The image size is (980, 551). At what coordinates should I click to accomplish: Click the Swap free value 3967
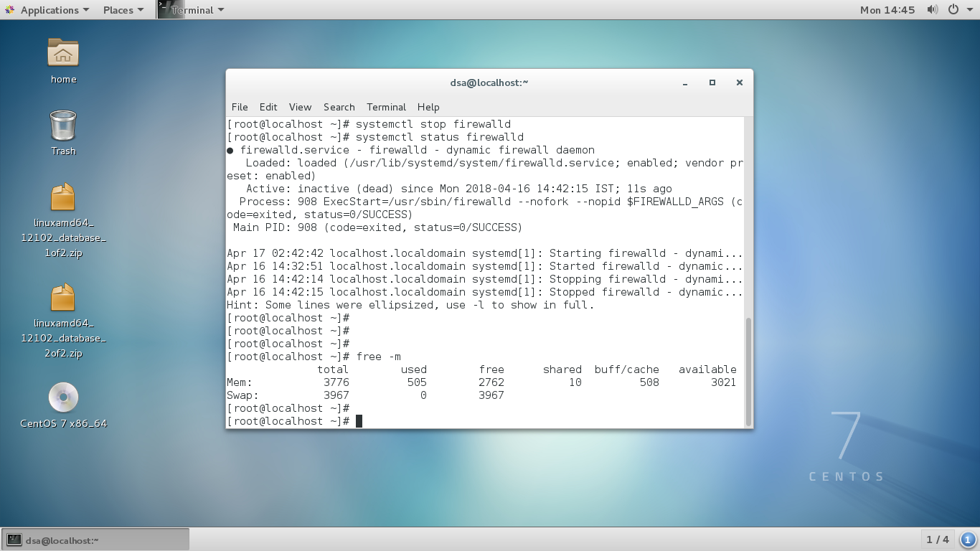(491, 395)
